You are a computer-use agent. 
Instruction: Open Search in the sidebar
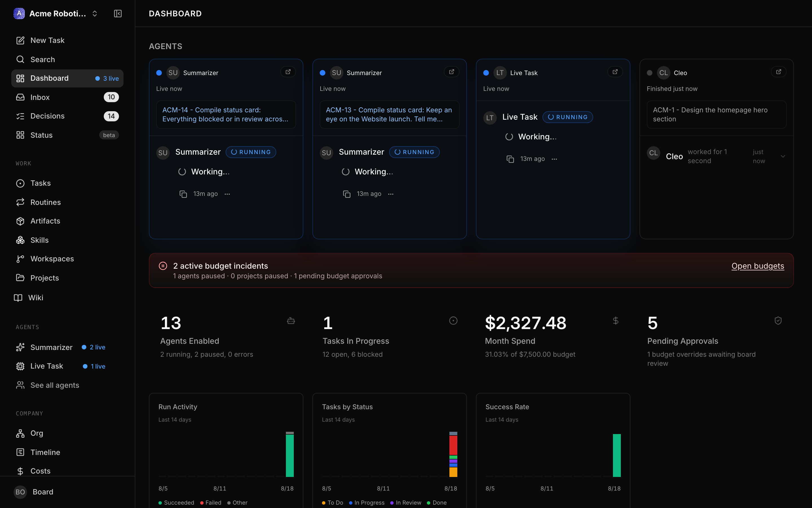tap(67, 60)
